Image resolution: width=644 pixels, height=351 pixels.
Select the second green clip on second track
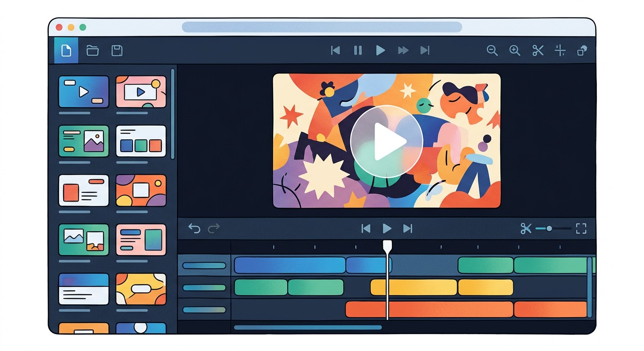[316, 287]
